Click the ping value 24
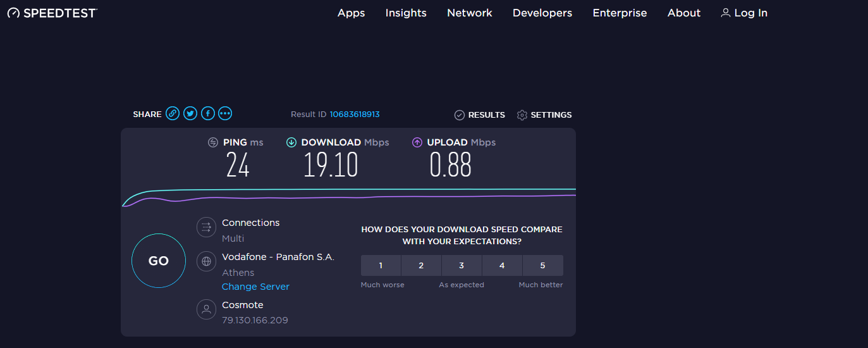This screenshot has height=348, width=868. (238, 166)
